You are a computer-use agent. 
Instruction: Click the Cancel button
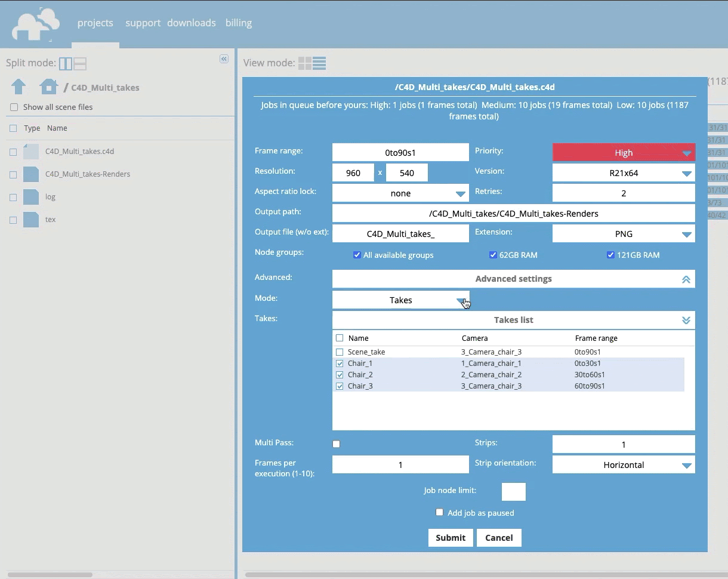499,537
